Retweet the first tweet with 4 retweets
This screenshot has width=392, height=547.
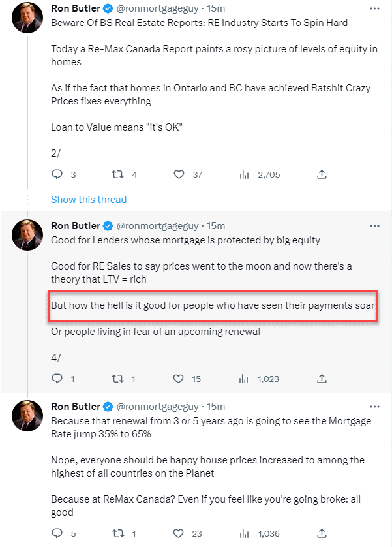[117, 174]
